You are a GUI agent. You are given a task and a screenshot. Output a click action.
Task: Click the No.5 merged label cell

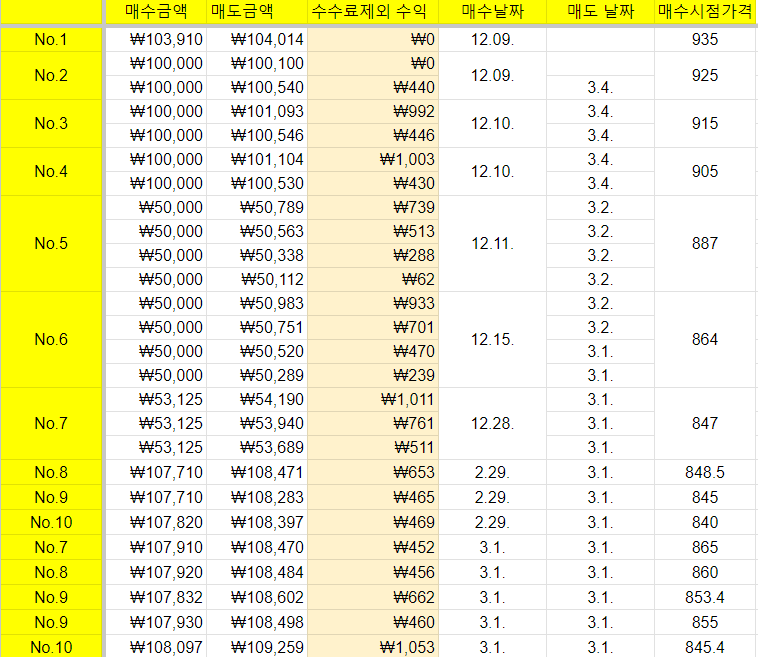click(51, 243)
